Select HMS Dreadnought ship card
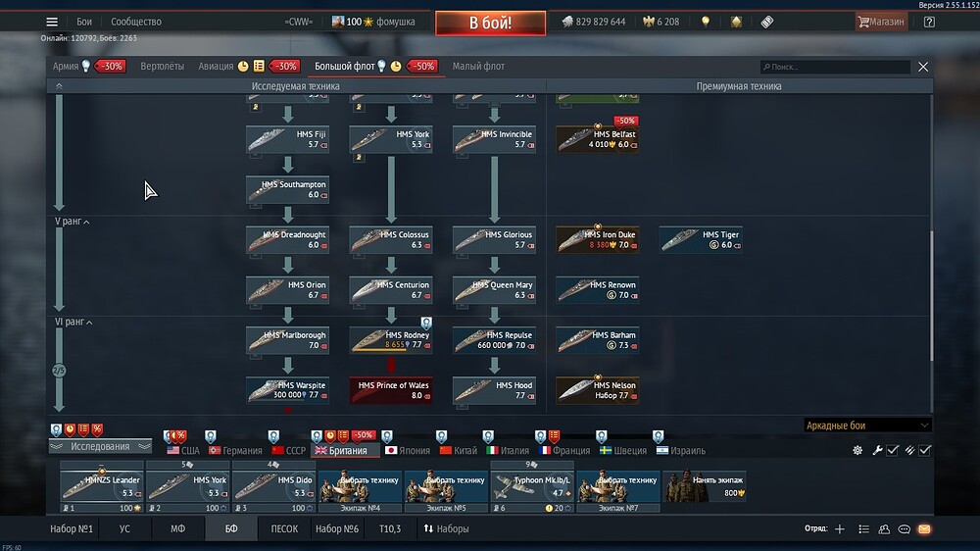 pyautogui.click(x=287, y=240)
